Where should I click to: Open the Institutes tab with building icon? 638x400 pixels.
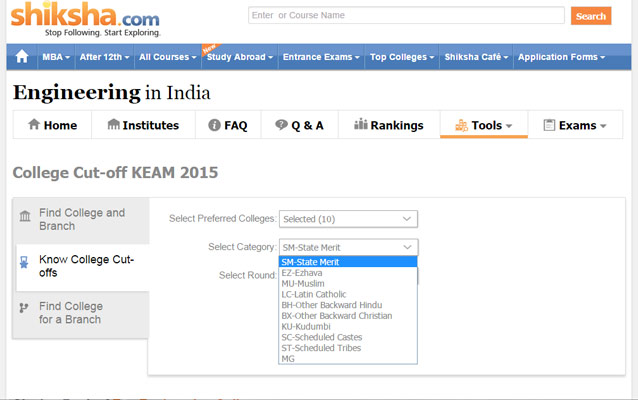coord(143,125)
